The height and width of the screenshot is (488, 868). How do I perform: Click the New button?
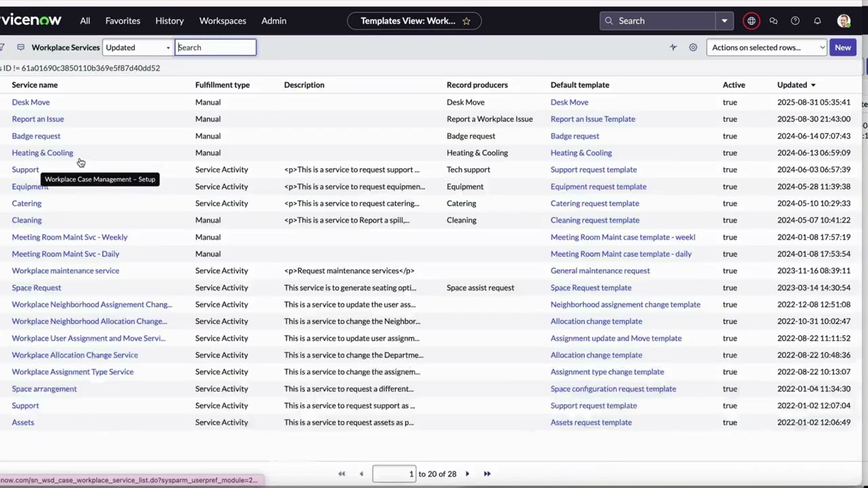[843, 47]
